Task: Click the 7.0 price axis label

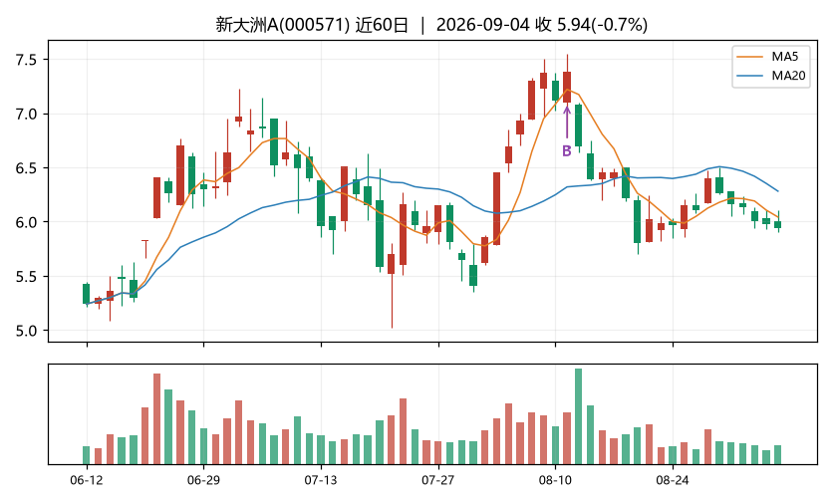Action: click(x=26, y=114)
